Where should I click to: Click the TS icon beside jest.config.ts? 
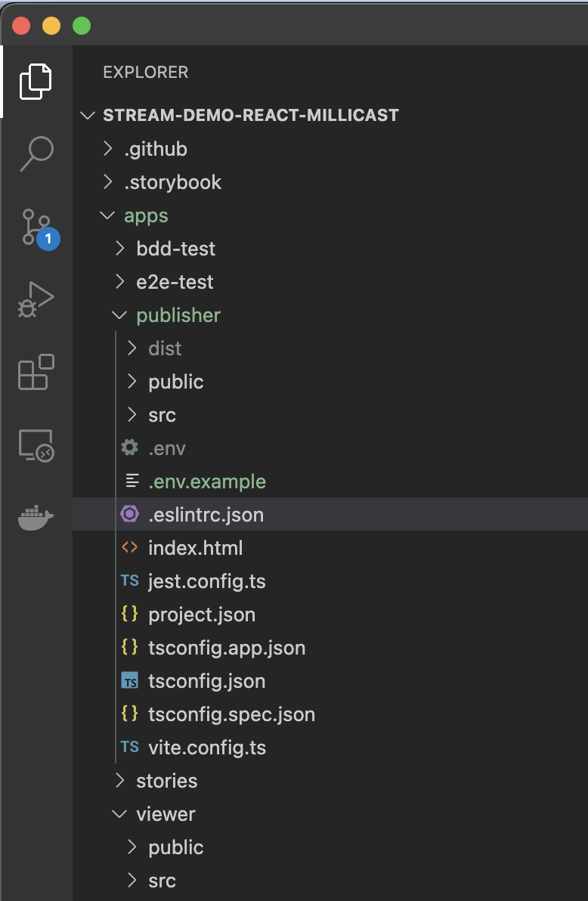[x=130, y=581]
